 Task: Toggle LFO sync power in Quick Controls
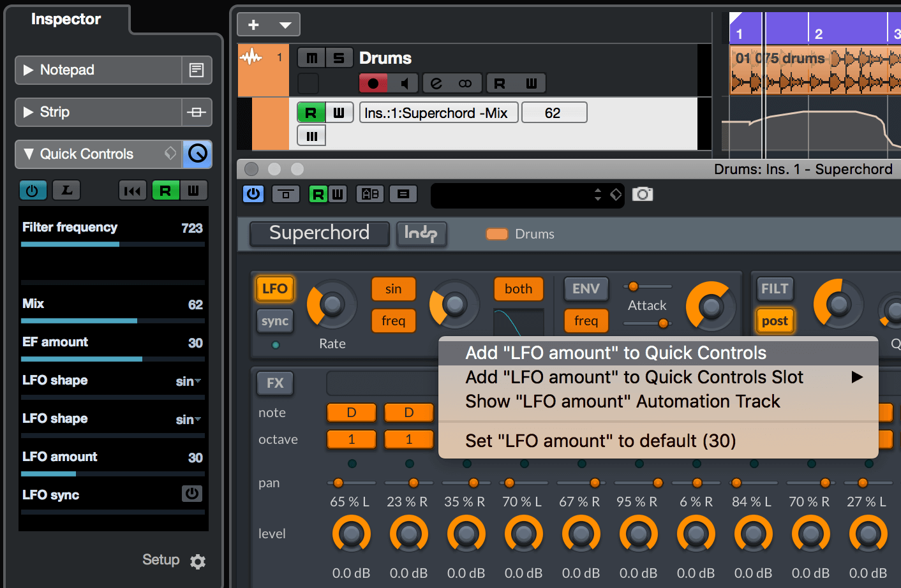click(192, 494)
